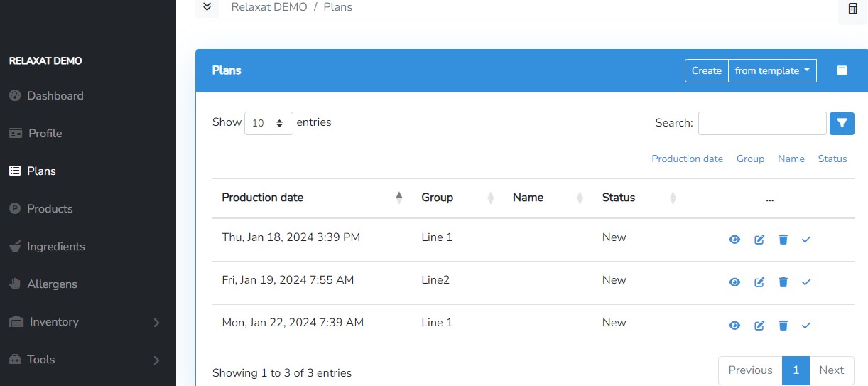Open the 'from template' dropdown
868x386 pixels.
click(x=772, y=70)
